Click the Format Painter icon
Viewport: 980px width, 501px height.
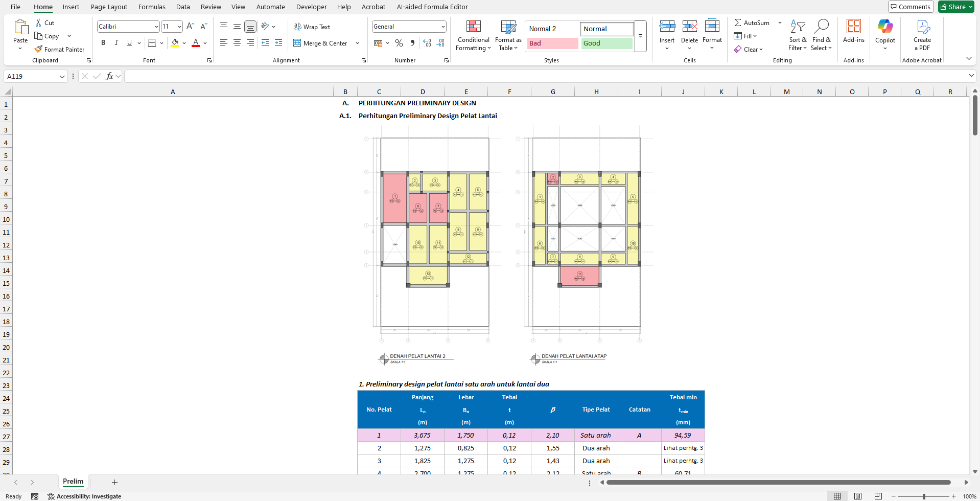click(x=38, y=50)
